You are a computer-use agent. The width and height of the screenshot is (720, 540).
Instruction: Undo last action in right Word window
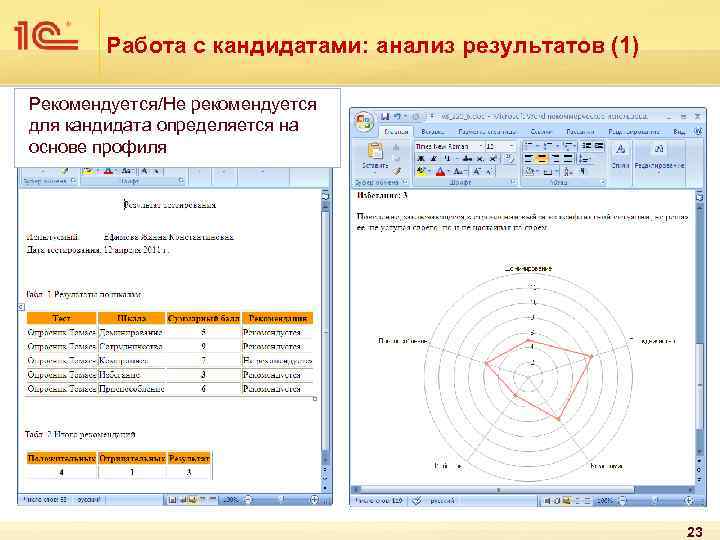click(x=397, y=117)
